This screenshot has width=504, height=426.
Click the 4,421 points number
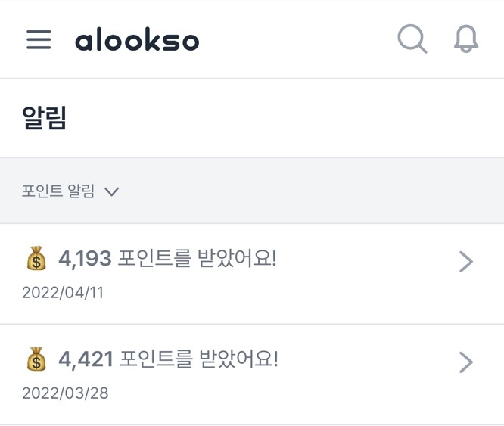point(86,359)
